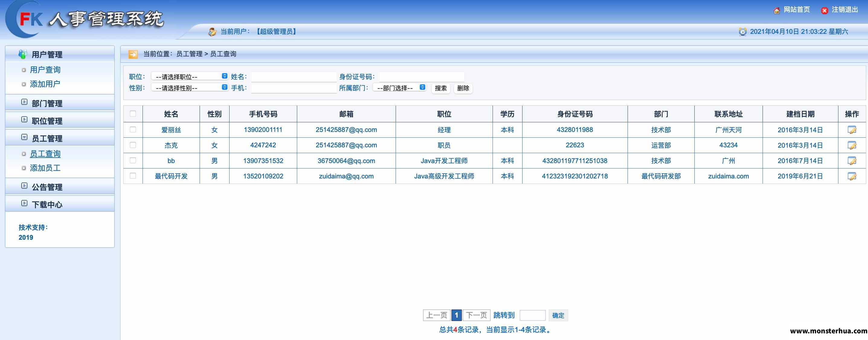This screenshot has width=868, height=340.
Task: Click address zuidaima.com cell
Action: tap(728, 176)
